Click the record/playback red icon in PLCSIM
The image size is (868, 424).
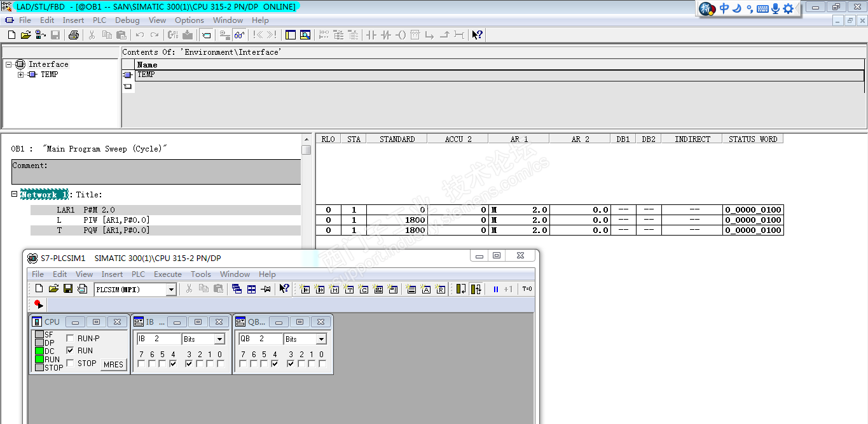38,305
